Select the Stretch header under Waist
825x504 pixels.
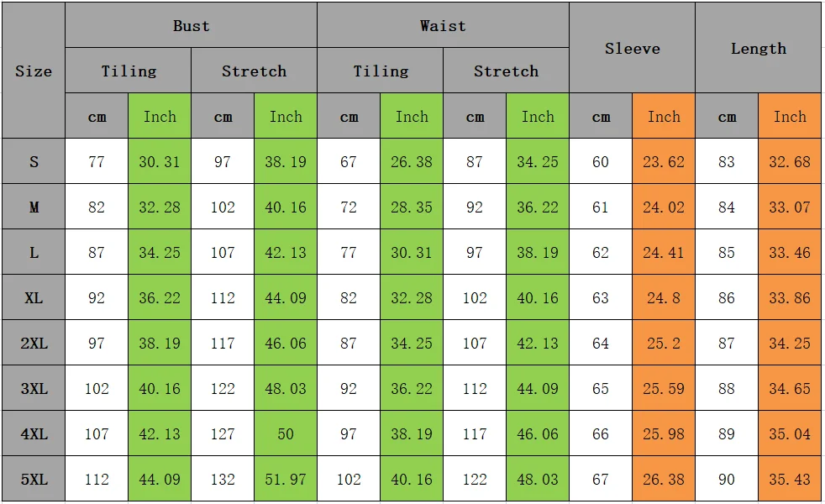(506, 71)
